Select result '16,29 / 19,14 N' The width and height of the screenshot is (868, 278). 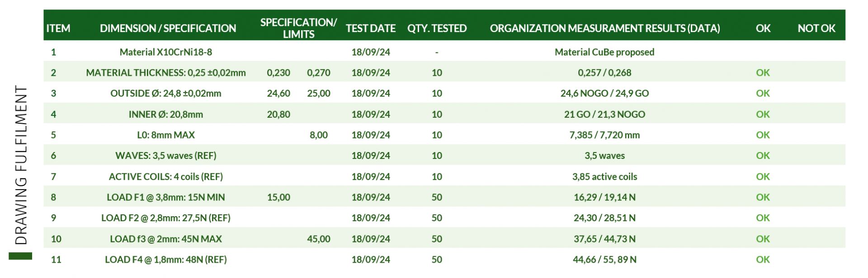604,197
